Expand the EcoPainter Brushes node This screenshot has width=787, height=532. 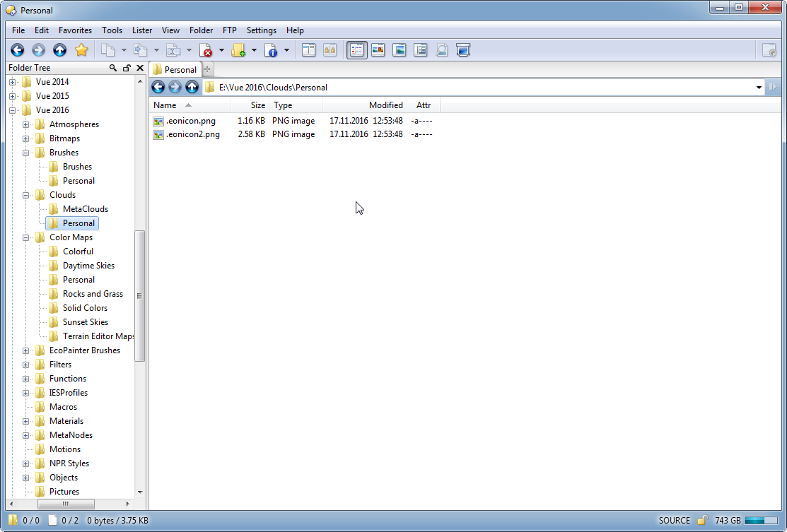(25, 350)
